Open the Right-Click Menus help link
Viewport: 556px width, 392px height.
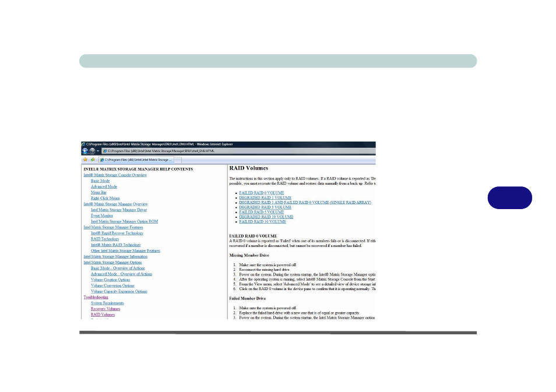[x=105, y=199]
